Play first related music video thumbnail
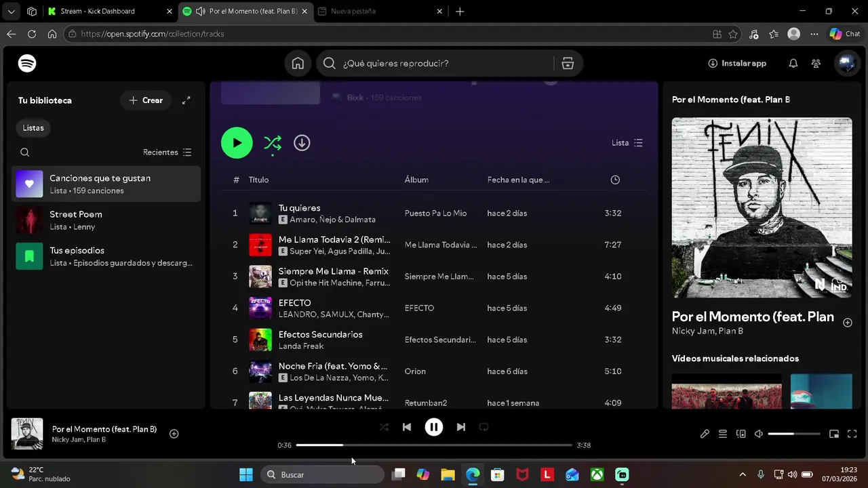Screen dimensions: 868x488 pyautogui.click(x=726, y=391)
